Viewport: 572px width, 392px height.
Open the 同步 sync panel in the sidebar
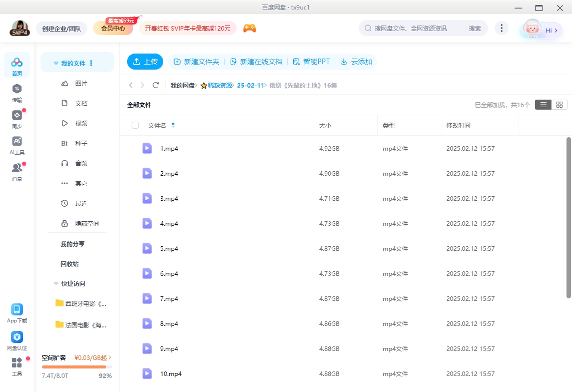(17, 120)
